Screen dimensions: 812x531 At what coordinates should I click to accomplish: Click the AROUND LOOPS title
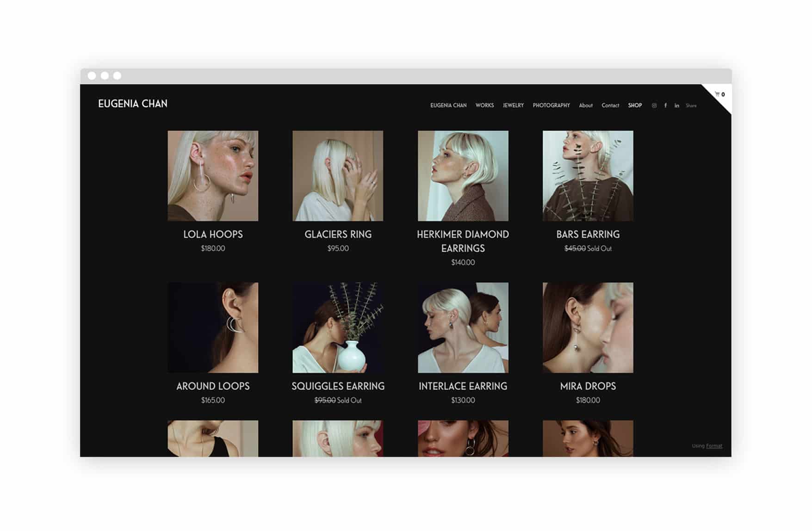[213, 386]
